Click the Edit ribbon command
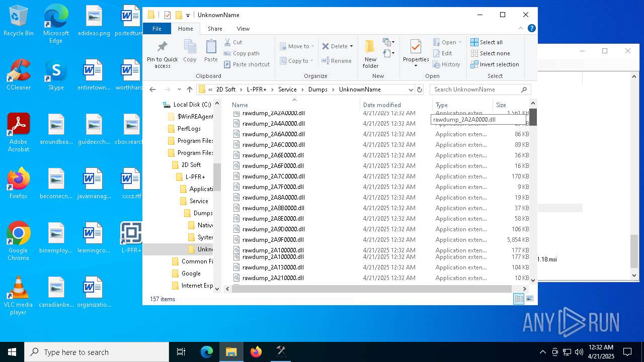The height and width of the screenshot is (362, 644). 442,53
